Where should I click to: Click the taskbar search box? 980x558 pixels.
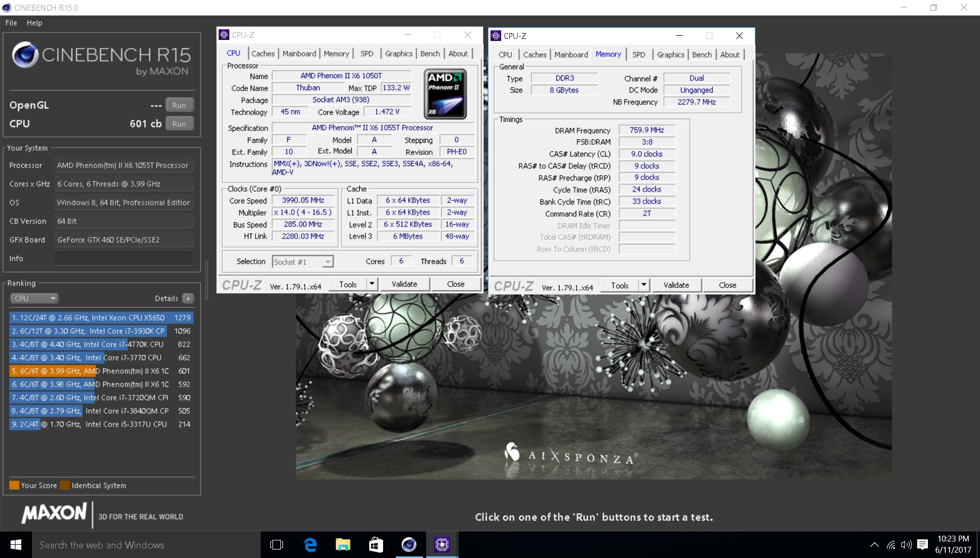[146, 545]
